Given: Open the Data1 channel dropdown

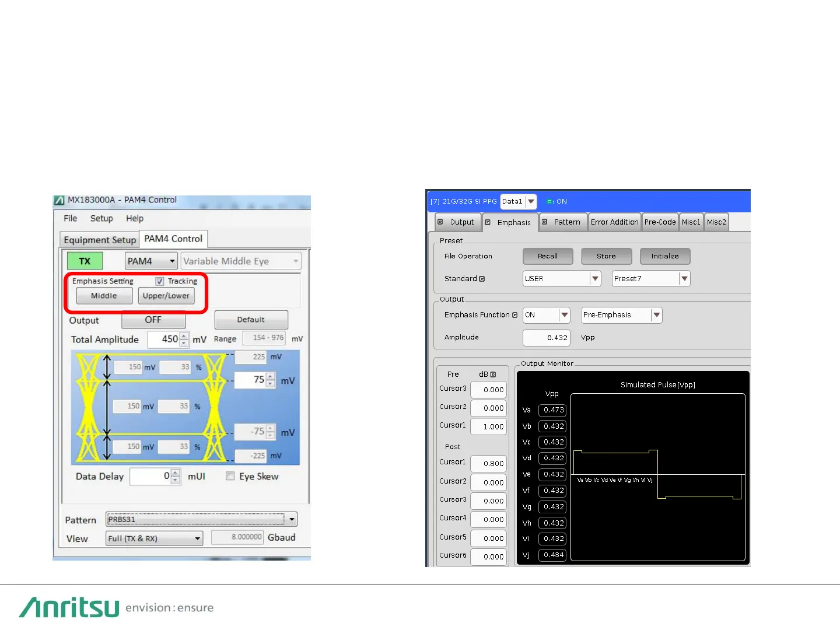Looking at the screenshot, I should click(518, 201).
